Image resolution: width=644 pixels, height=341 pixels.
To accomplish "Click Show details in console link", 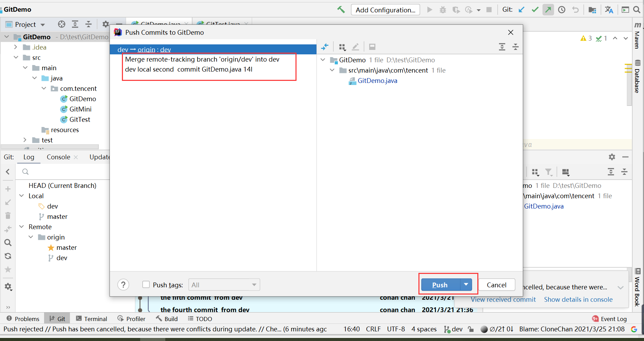I will point(578,299).
